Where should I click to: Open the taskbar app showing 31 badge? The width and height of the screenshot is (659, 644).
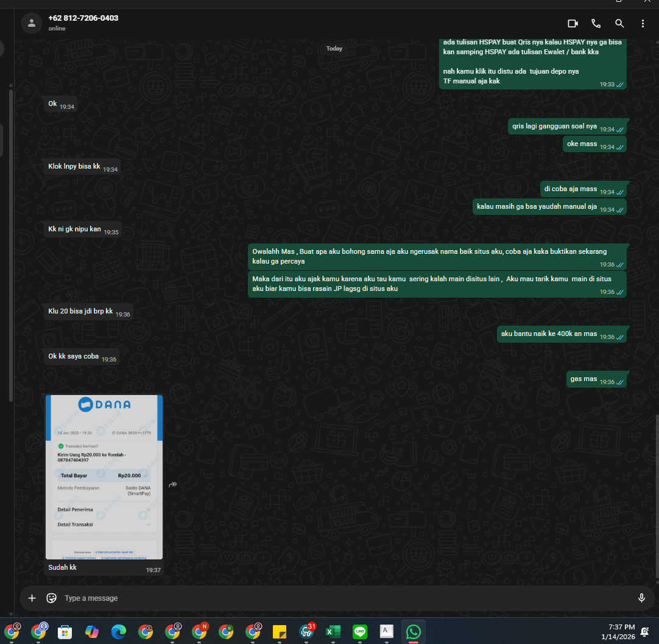click(306, 631)
